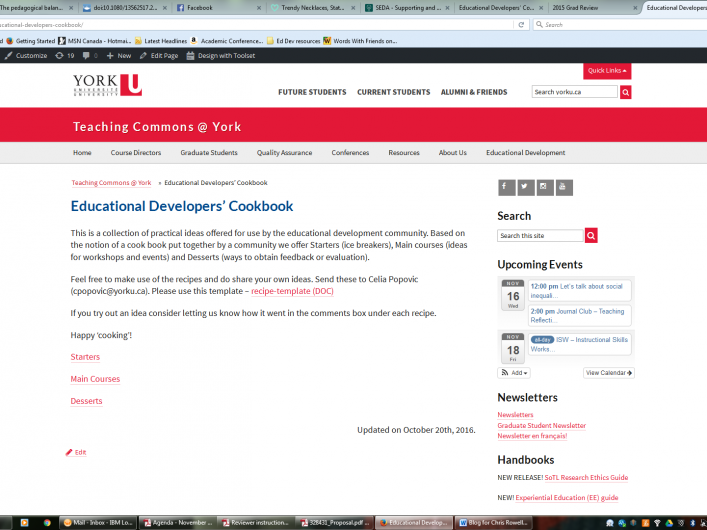
Task: Open MSN Canada - Hotmail bookmark
Action: coord(95,41)
